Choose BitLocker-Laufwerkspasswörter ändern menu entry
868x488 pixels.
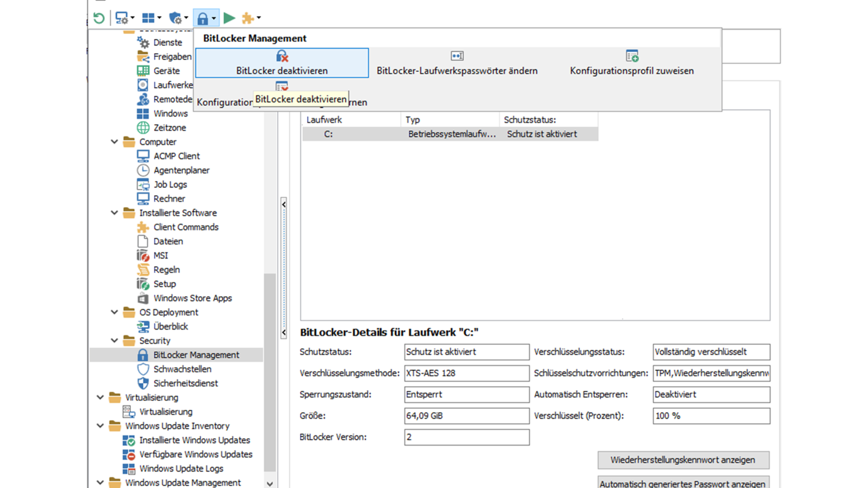coord(457,63)
